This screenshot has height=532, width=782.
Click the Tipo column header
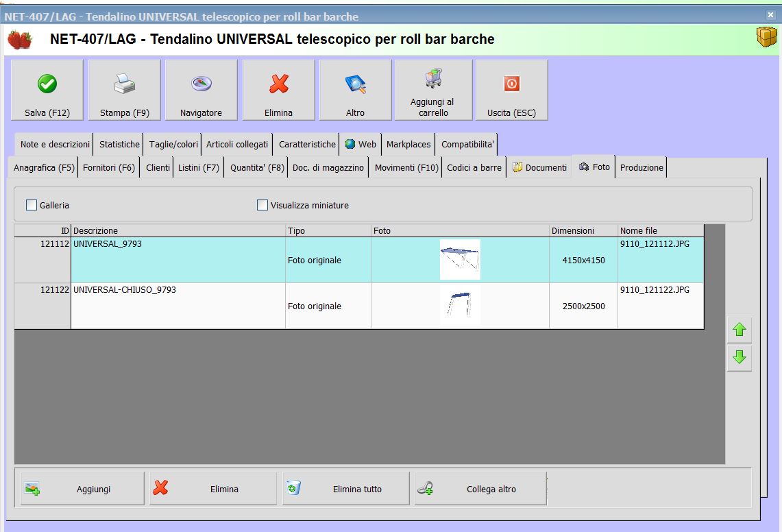coord(328,230)
